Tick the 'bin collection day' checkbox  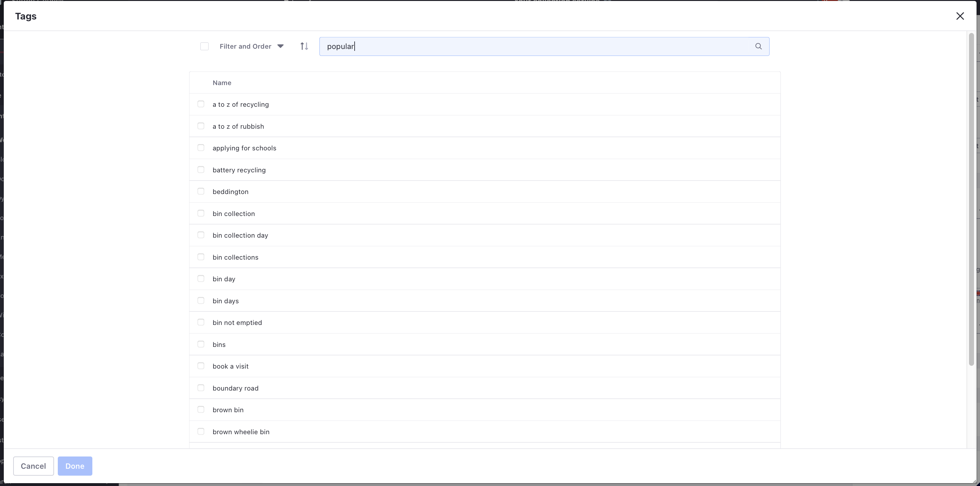[x=201, y=235]
